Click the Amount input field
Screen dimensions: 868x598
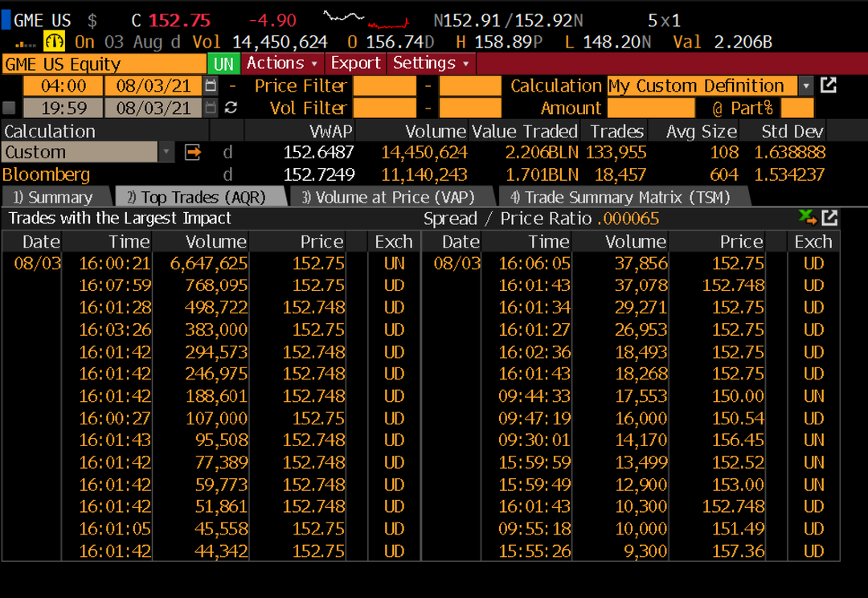651,108
